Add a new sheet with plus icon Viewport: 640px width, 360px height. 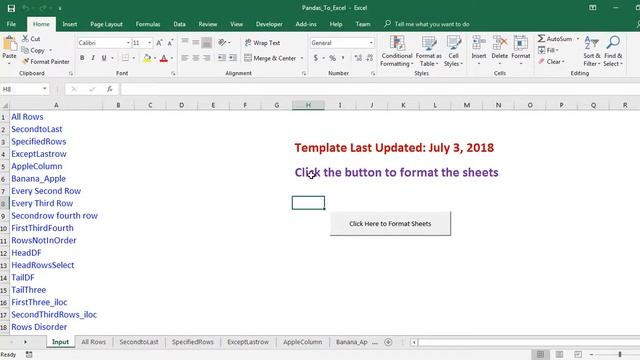(388, 342)
